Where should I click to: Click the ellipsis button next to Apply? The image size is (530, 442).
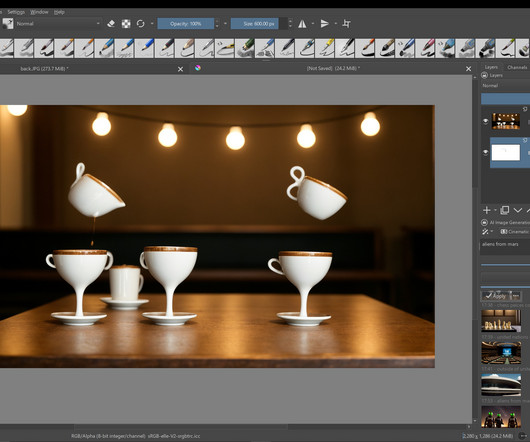click(516, 296)
